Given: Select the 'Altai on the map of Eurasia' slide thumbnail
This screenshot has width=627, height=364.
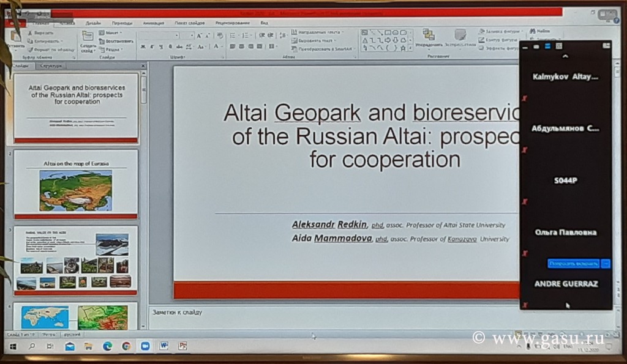Looking at the screenshot, I should click(x=75, y=185).
